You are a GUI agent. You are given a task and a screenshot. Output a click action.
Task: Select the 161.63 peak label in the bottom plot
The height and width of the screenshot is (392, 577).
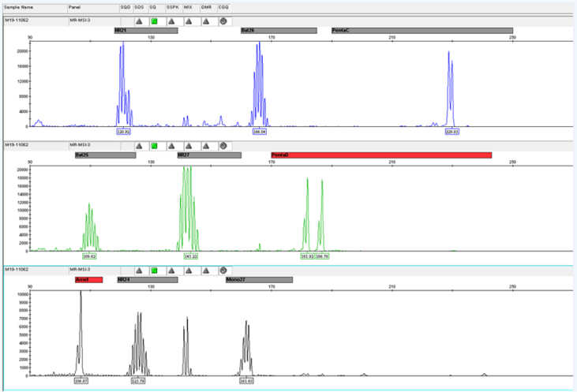pos(246,380)
